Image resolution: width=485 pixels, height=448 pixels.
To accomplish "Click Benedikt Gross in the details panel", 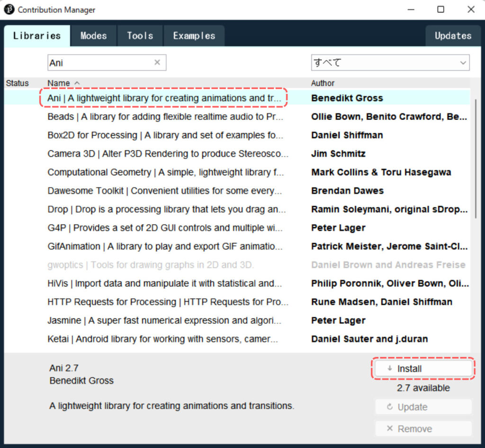I will (81, 381).
